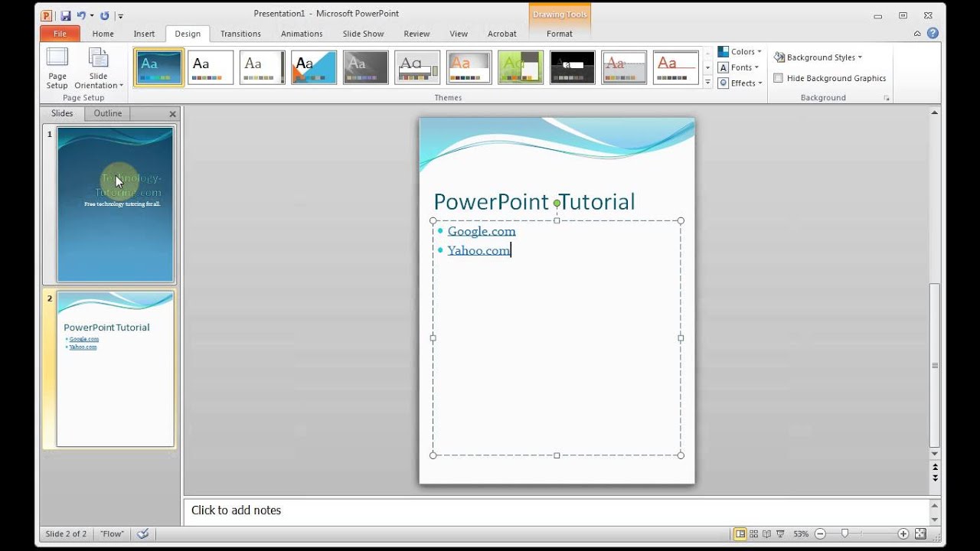
Task: Click the Redo/Repeat icon
Action: (x=104, y=15)
